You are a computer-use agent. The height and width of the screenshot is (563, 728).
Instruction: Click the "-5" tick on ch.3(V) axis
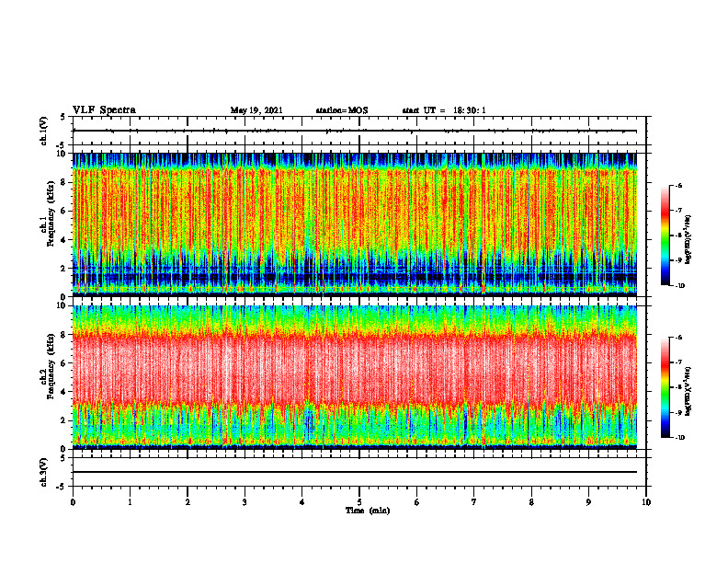[x=62, y=487]
